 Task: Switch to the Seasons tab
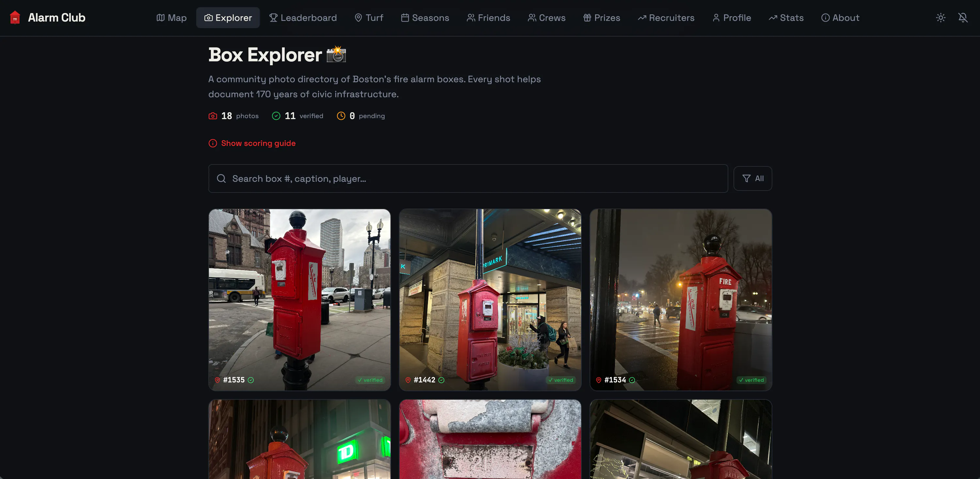[425, 18]
